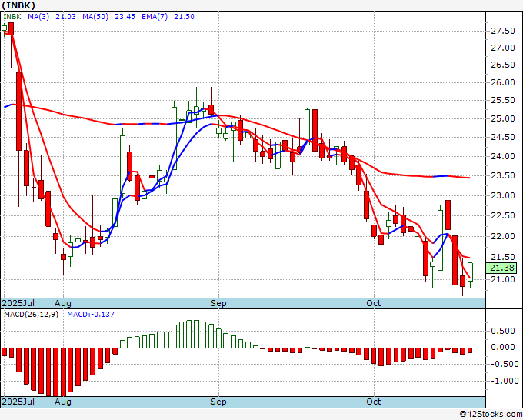The image size is (523, 420).
Task: Click the Aug label on MACD axis
Action: tap(63, 402)
